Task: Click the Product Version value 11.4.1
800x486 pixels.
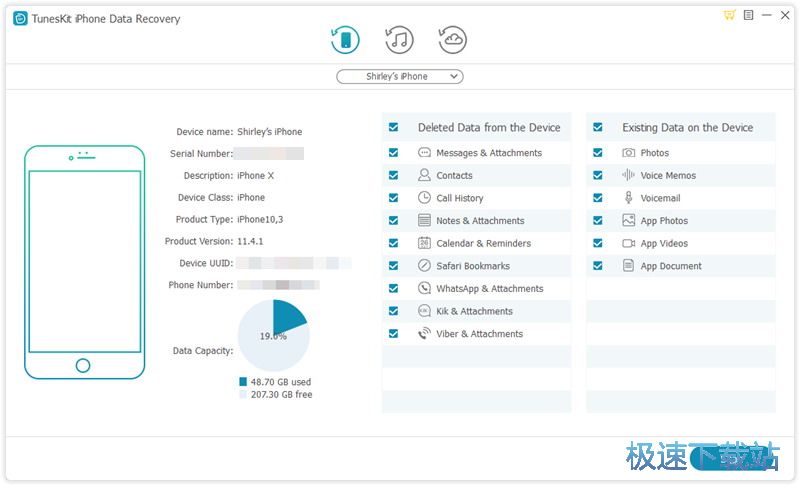Action: click(x=250, y=241)
